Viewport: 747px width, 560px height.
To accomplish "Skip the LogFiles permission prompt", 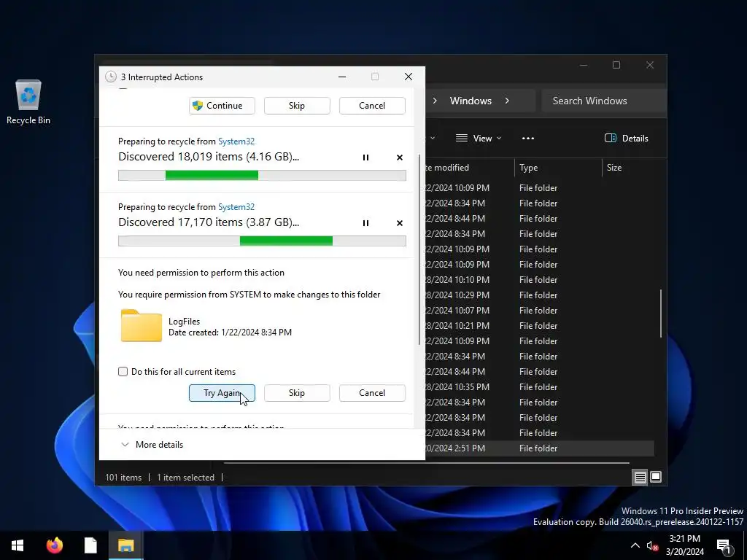I will click(x=297, y=393).
